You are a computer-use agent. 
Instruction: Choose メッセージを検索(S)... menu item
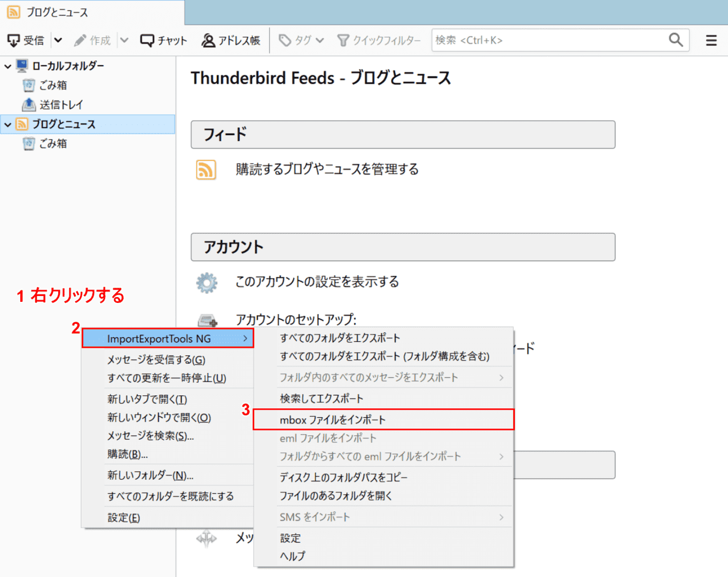[x=168, y=436]
